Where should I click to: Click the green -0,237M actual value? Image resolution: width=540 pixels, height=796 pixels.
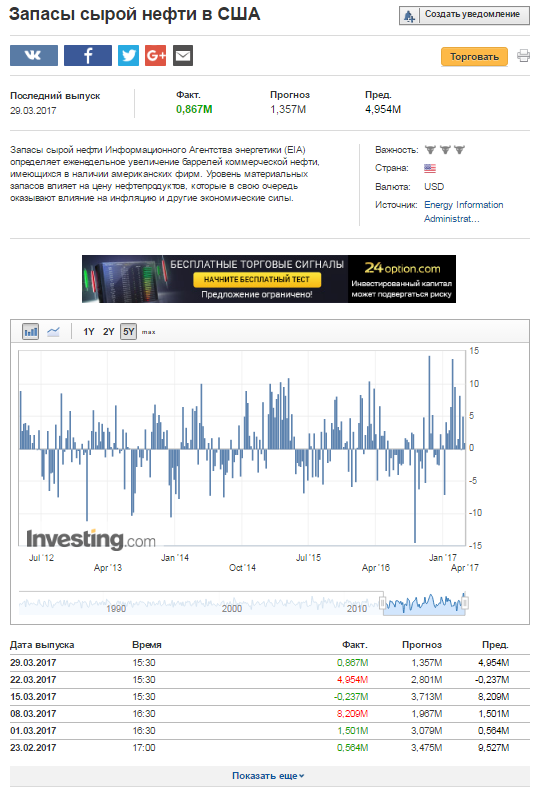[x=351, y=697]
